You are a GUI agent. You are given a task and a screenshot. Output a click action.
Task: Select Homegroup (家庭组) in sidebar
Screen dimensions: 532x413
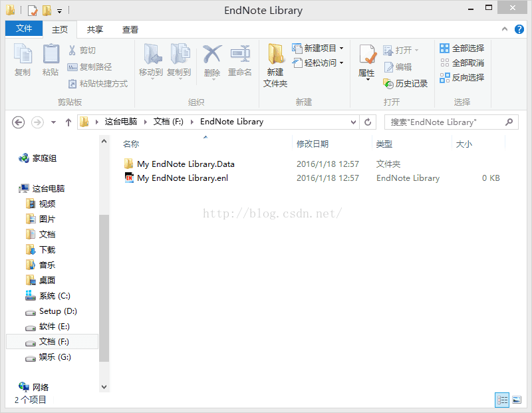[x=38, y=158]
